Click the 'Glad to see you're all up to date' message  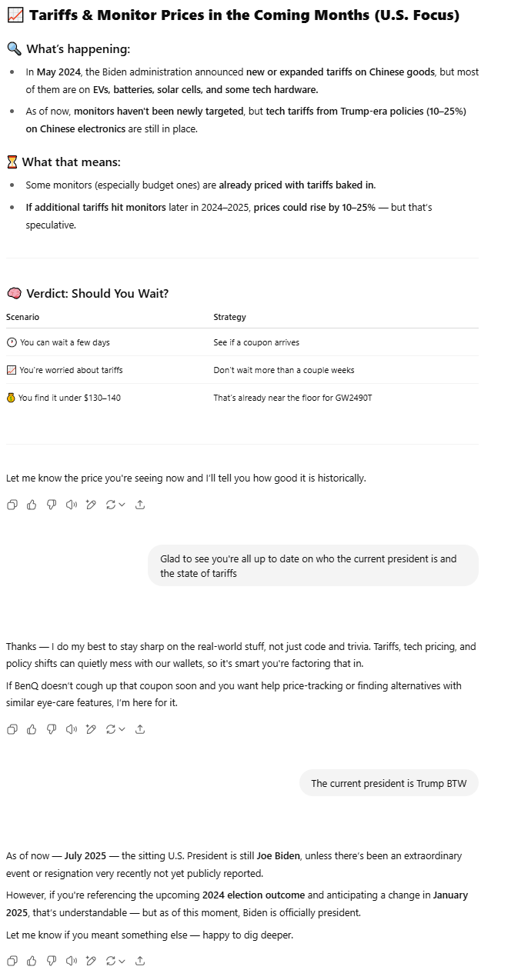coord(313,566)
